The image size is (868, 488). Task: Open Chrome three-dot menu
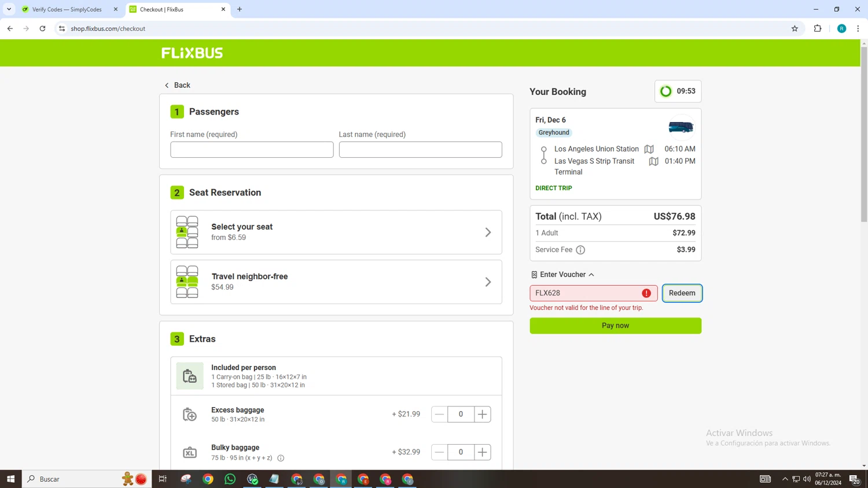click(858, 28)
